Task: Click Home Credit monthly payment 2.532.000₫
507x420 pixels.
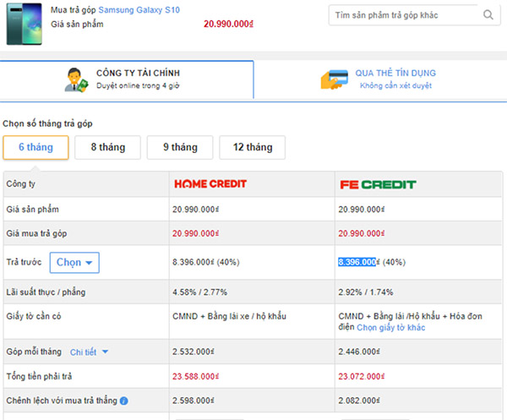Action: 194,352
